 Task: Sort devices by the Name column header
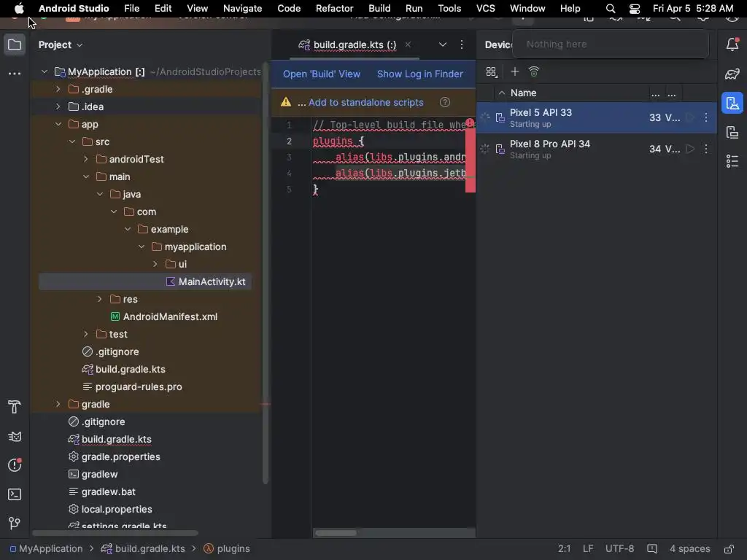523,93
